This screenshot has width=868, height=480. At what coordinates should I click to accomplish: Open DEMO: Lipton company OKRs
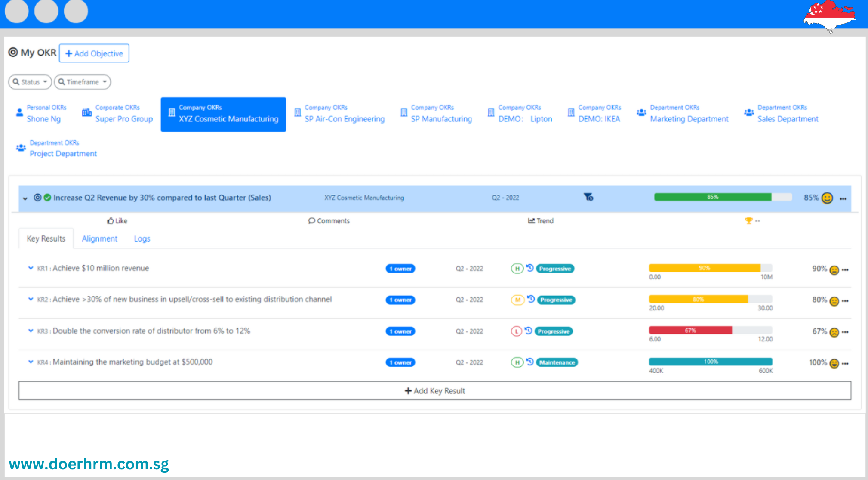click(520, 114)
